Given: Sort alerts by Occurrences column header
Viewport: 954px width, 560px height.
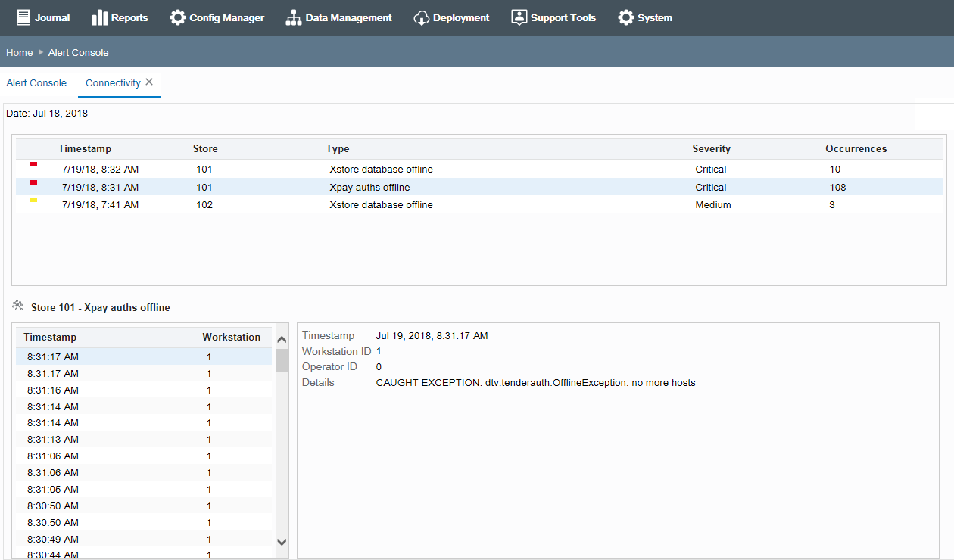Looking at the screenshot, I should point(856,149).
